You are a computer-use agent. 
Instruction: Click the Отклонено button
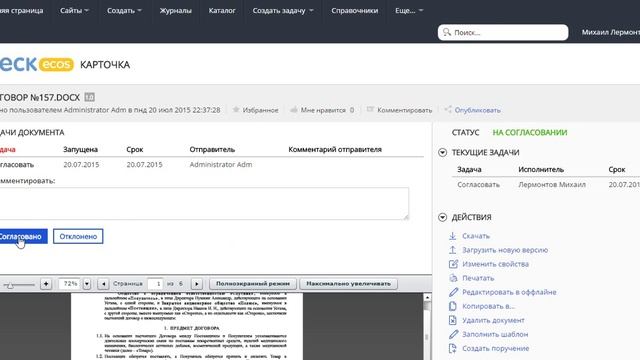(x=78, y=236)
